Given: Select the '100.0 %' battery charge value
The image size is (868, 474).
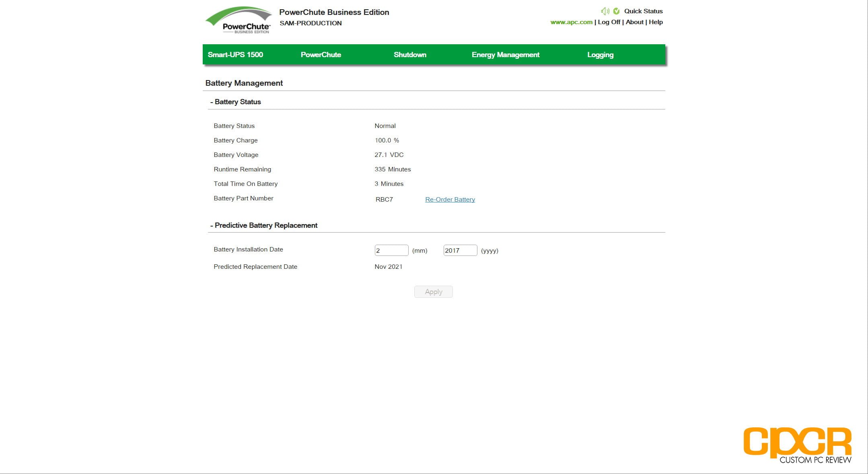Looking at the screenshot, I should pos(387,140).
